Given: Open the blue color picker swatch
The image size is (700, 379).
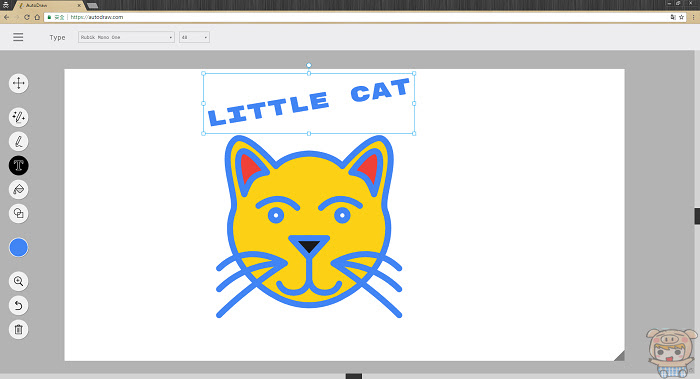Looking at the screenshot, I should [18, 247].
